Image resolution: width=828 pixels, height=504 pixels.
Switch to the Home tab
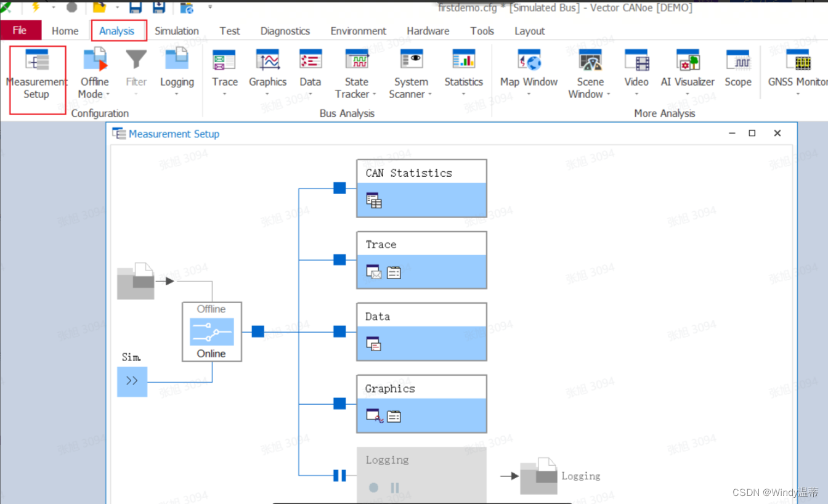pyautogui.click(x=65, y=31)
